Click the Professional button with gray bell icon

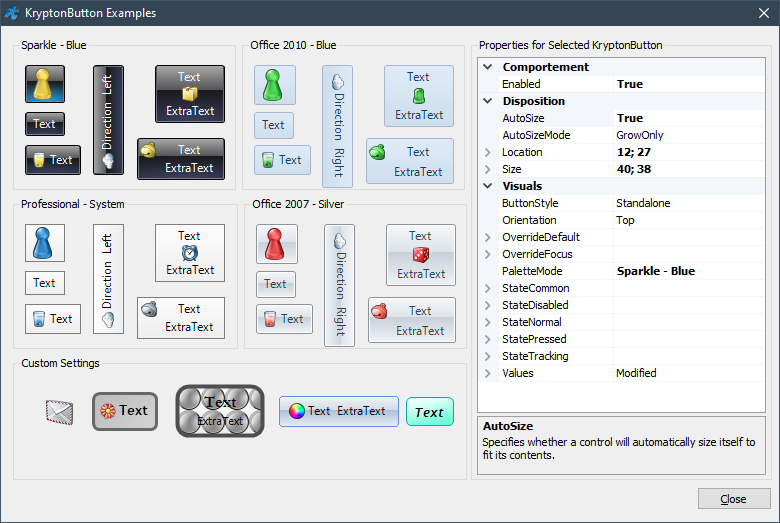click(181, 318)
